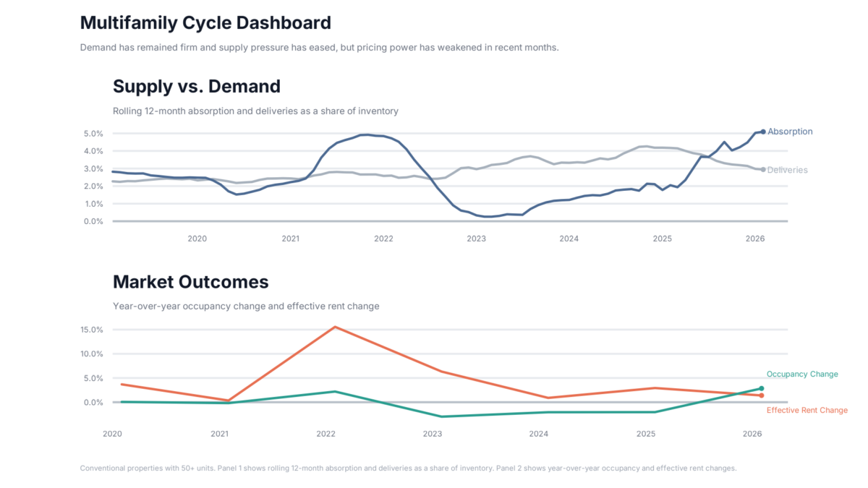Viewport: 868px width, 488px height.
Task: Click the rolling 12-month absorption subtitle
Action: 255,111
